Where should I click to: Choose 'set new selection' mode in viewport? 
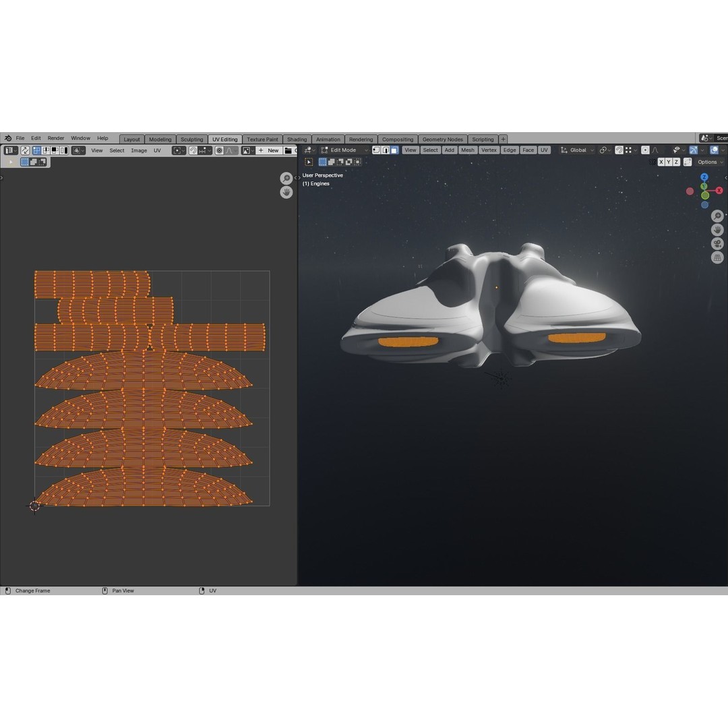tap(322, 162)
